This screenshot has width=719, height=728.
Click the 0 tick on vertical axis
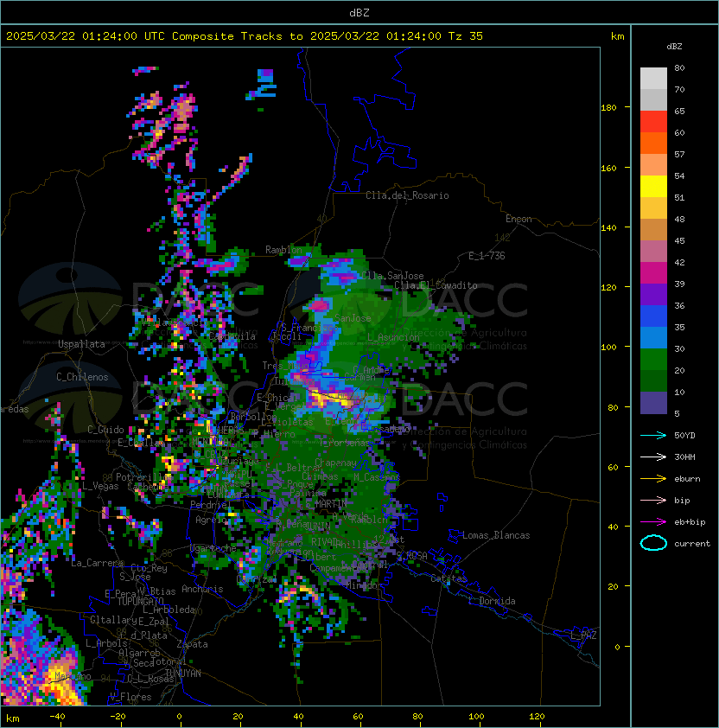coord(617,648)
